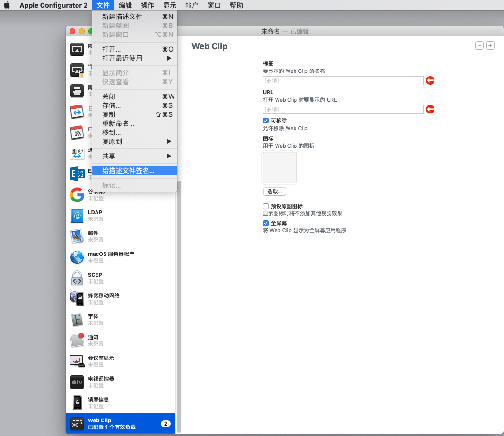Choose the printer payload icon

[x=77, y=91]
